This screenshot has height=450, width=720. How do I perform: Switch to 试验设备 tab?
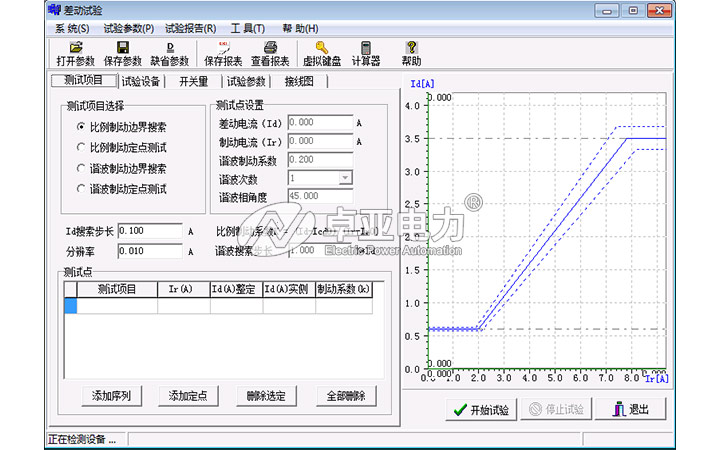(141, 81)
